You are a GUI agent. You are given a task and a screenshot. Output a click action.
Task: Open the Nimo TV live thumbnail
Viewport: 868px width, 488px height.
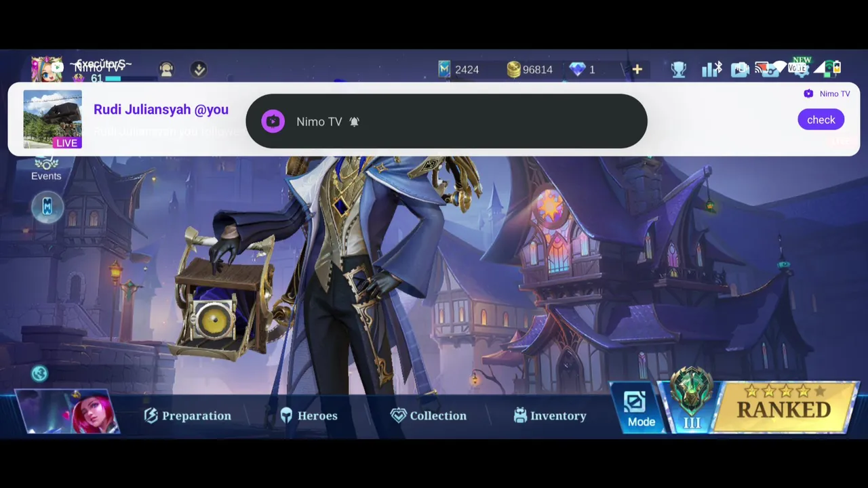click(52, 119)
